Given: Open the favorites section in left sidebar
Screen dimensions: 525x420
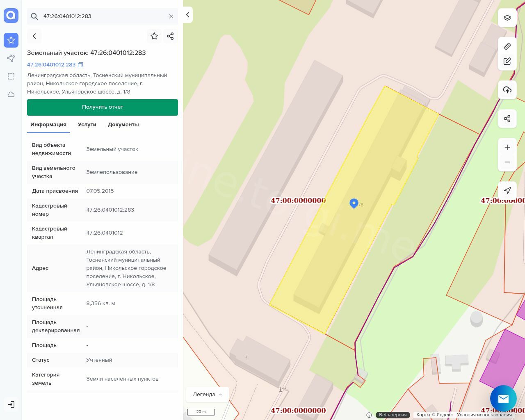Looking at the screenshot, I should pyautogui.click(x=11, y=40).
